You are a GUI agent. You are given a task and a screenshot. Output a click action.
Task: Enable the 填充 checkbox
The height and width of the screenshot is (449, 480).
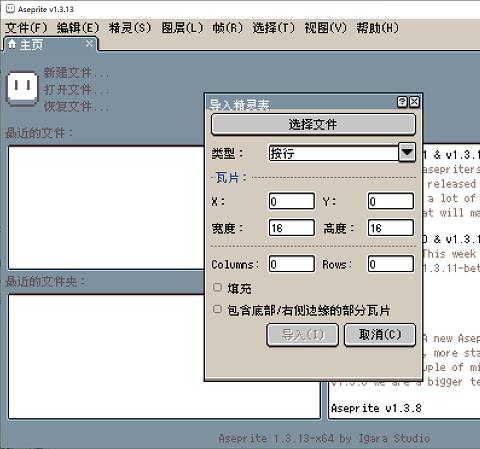click(x=217, y=287)
